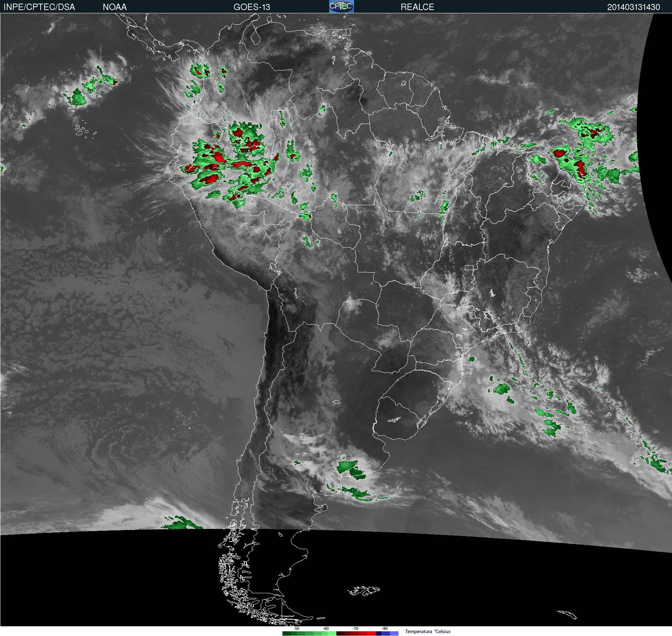Viewport: 672px width, 636px height.
Task: Click the 201403131430 timestamp
Action: [x=634, y=7]
